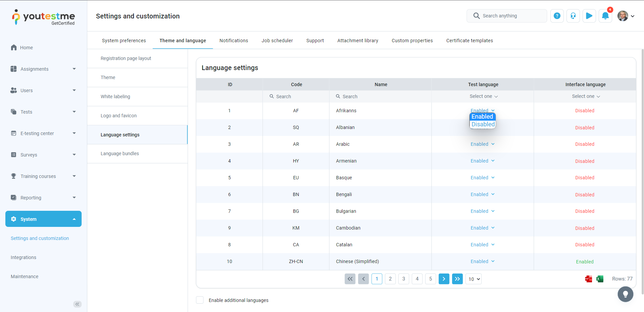The height and width of the screenshot is (312, 644).
Task: Open the video tutorial play icon
Action: tap(589, 16)
